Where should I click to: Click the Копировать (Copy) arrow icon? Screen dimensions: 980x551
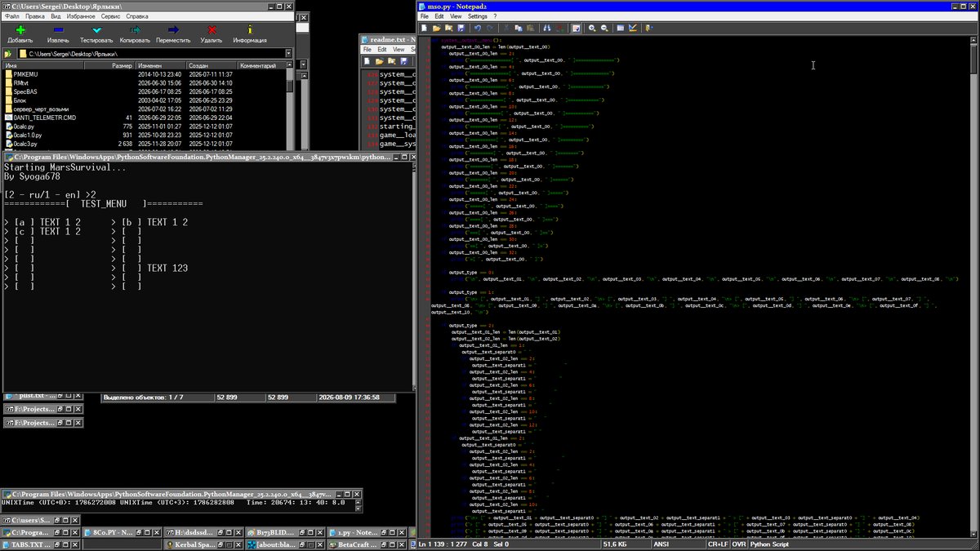point(135,29)
